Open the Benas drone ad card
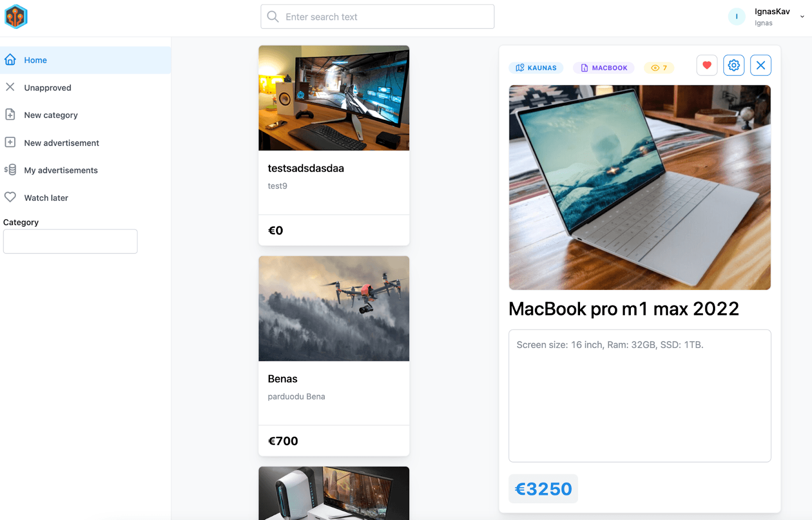Viewport: 812px width, 520px height. [334, 356]
